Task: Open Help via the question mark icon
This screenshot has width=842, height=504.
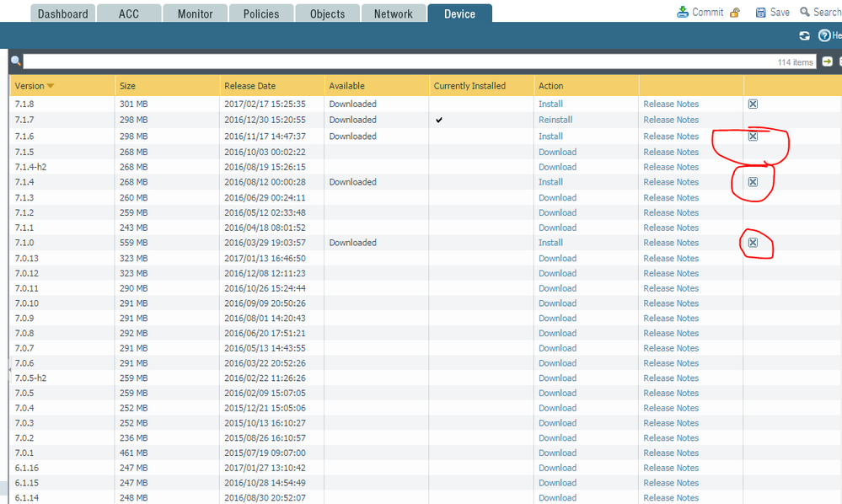Action: (824, 35)
